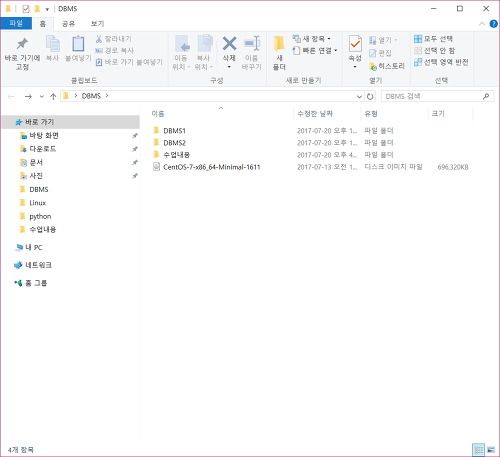Open the Quick Access Toolbar customize dropdown
500x457 pixels.
[x=47, y=9]
